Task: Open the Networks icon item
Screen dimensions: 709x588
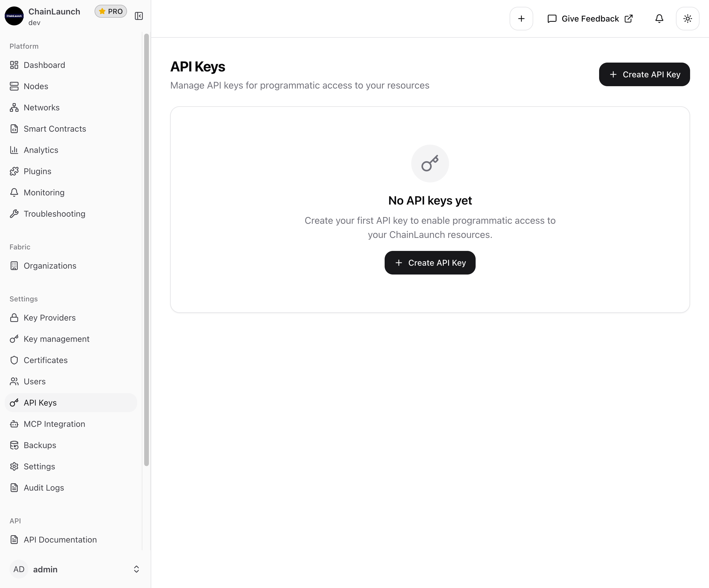Action: point(14,108)
